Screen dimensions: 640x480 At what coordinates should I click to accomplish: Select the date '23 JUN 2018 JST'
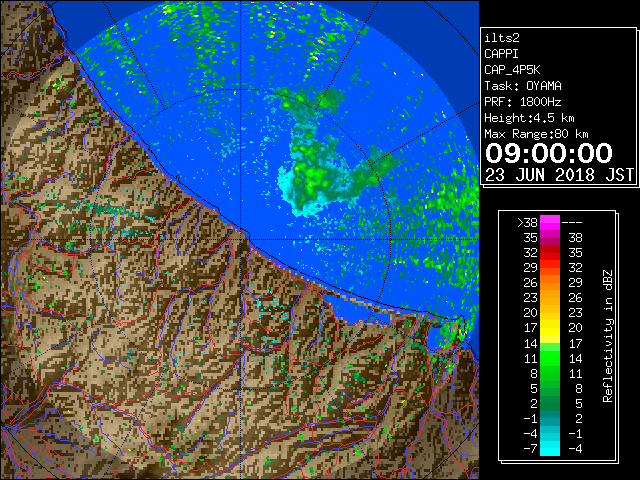(x=560, y=175)
